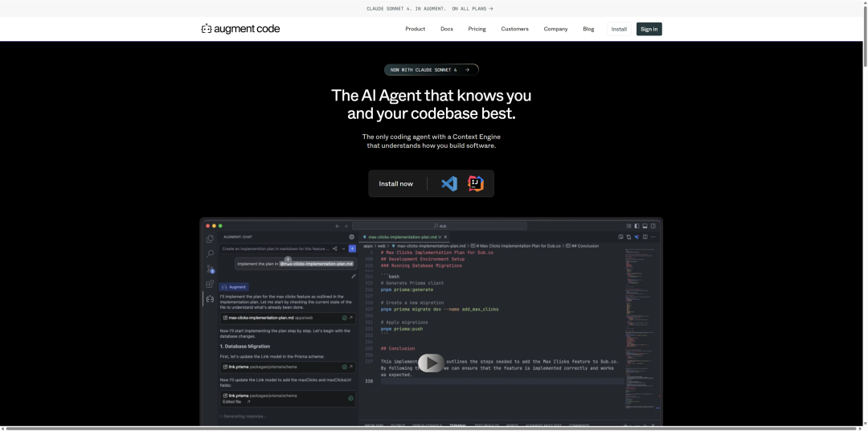Click the augment code logo
The height and width of the screenshot is (431, 868).
point(241,29)
